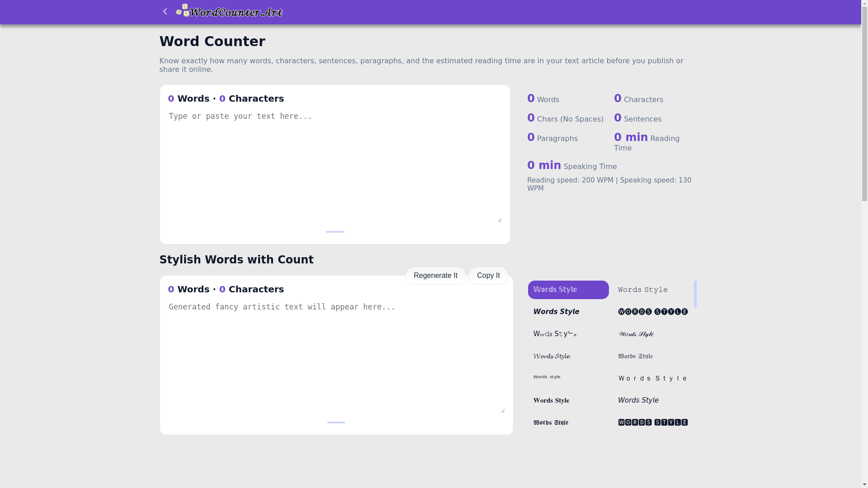Click the Regenerate It button
The image size is (868, 488).
[x=435, y=276]
